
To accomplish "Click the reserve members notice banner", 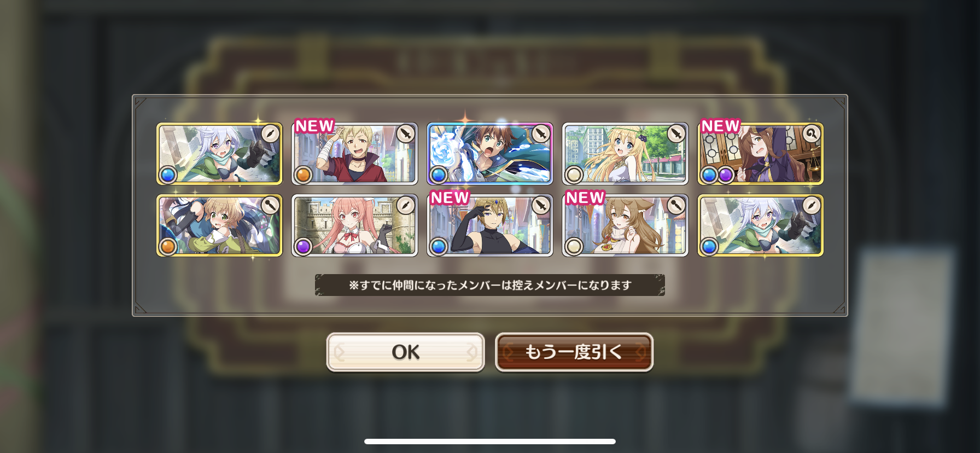I will [x=490, y=285].
